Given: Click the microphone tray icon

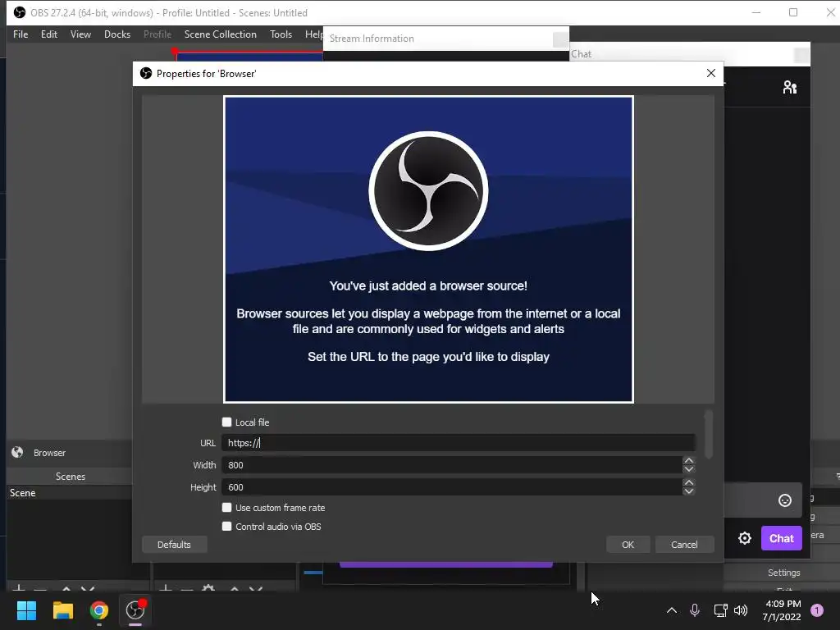Looking at the screenshot, I should click(695, 610).
